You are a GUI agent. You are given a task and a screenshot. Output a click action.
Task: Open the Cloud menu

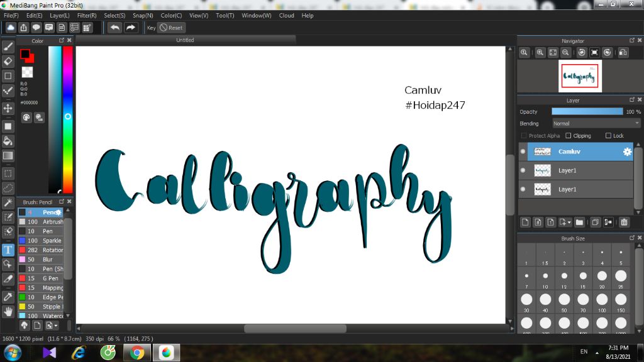[x=286, y=16]
